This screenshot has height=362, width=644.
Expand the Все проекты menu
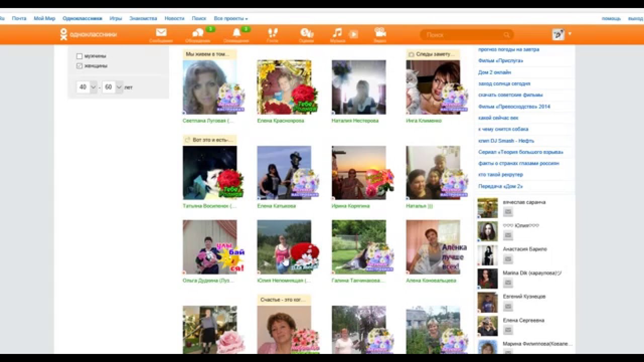pos(231,19)
